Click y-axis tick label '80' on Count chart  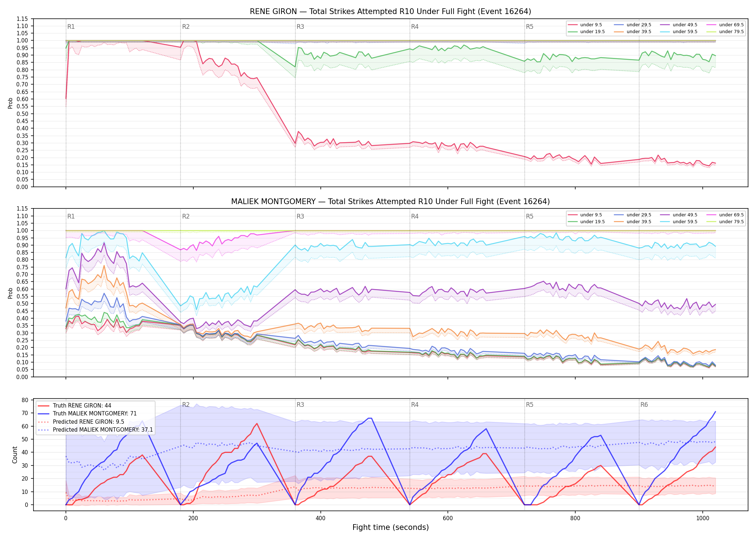pyautogui.click(x=25, y=400)
